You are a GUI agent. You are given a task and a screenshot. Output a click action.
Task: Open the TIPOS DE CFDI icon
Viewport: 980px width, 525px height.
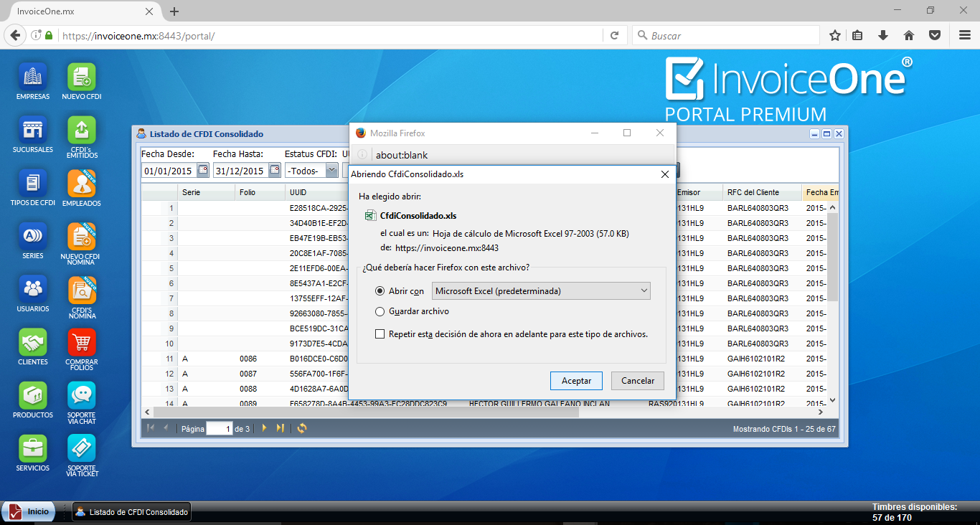(33, 184)
